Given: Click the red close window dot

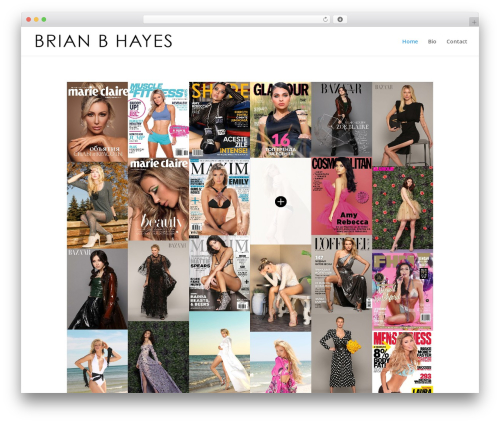Looking at the screenshot, I should (x=29, y=19).
